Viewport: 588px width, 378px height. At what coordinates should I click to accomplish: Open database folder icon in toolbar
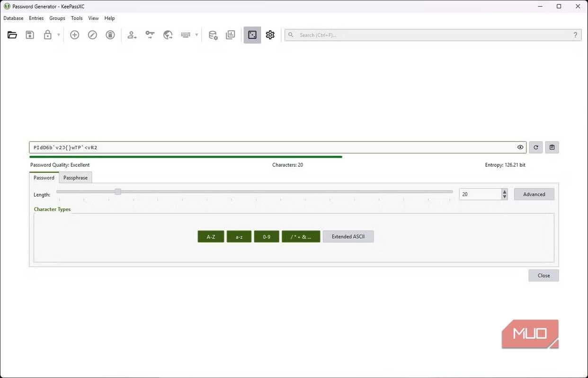click(12, 35)
